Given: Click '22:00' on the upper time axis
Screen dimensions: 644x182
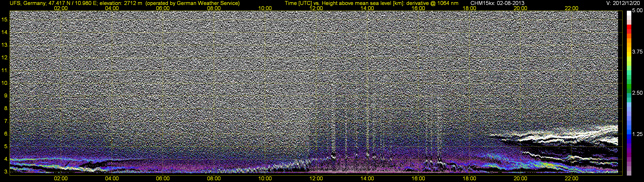Looking at the screenshot, I should tap(571, 8).
